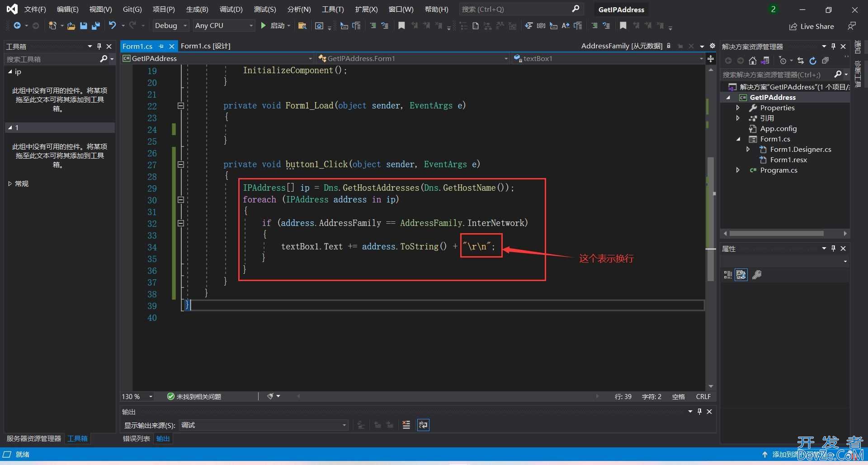Screen dimensions: 868x465
Task: Collapse the Form1.cs tree node
Action: coord(738,139)
